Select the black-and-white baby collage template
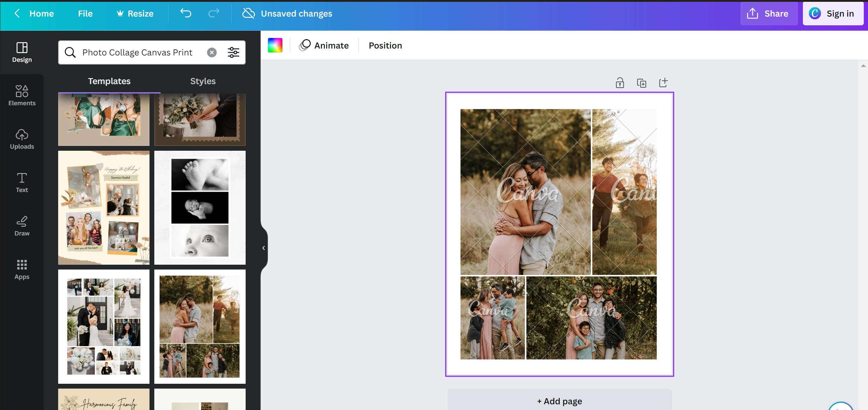 pyautogui.click(x=200, y=208)
